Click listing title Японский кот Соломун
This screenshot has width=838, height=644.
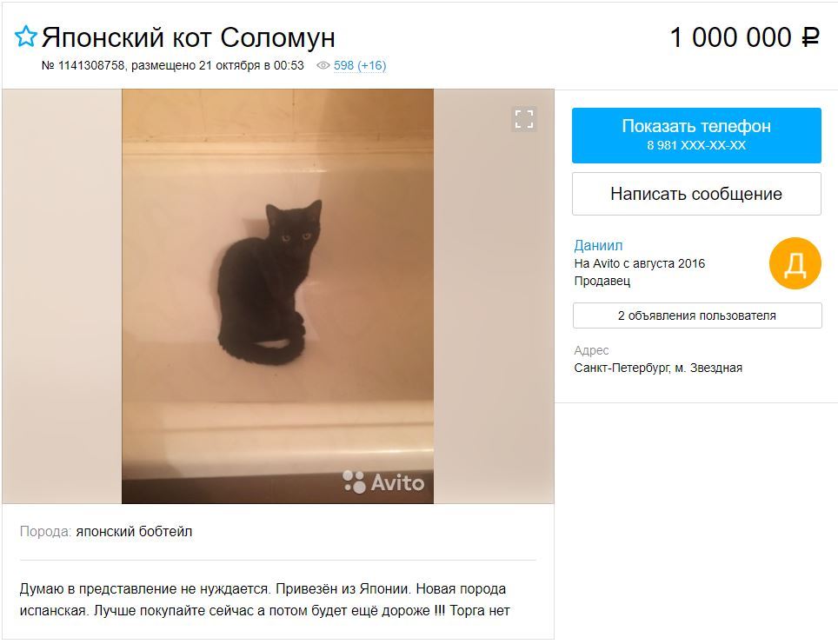tap(188, 37)
